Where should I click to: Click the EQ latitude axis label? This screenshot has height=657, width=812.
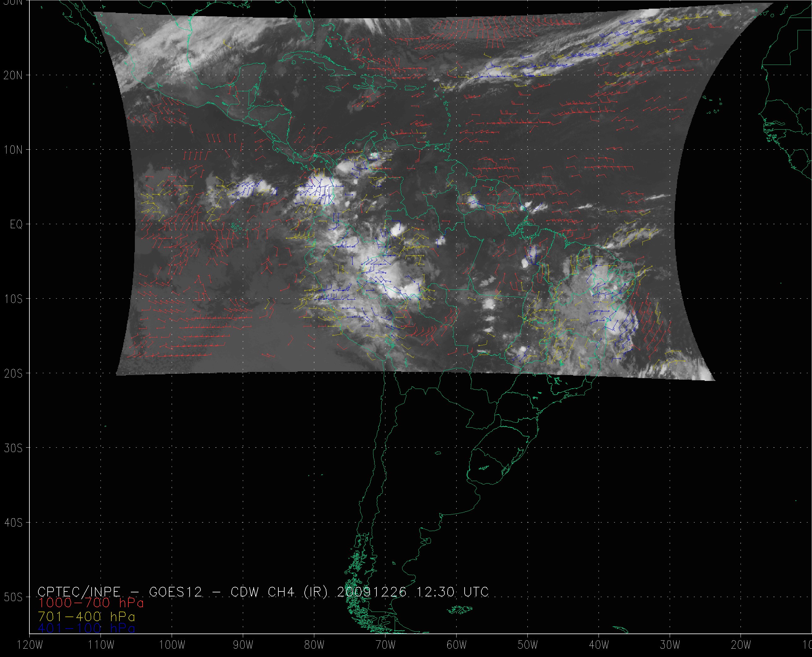click(x=16, y=224)
